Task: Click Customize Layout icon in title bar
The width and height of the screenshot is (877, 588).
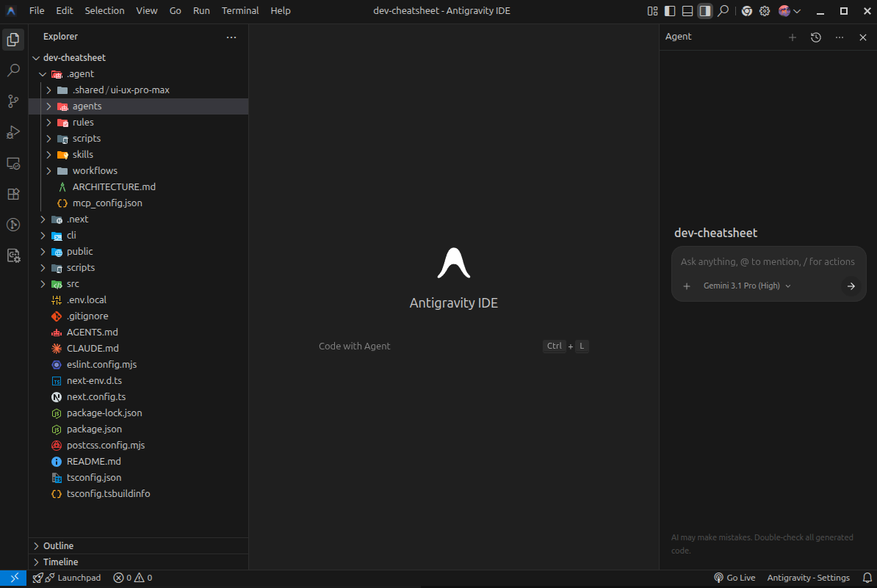Action: coord(652,10)
